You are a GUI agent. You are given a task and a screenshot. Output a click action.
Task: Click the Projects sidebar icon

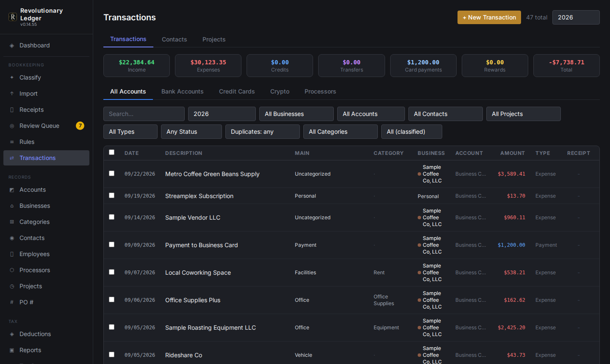12,287
